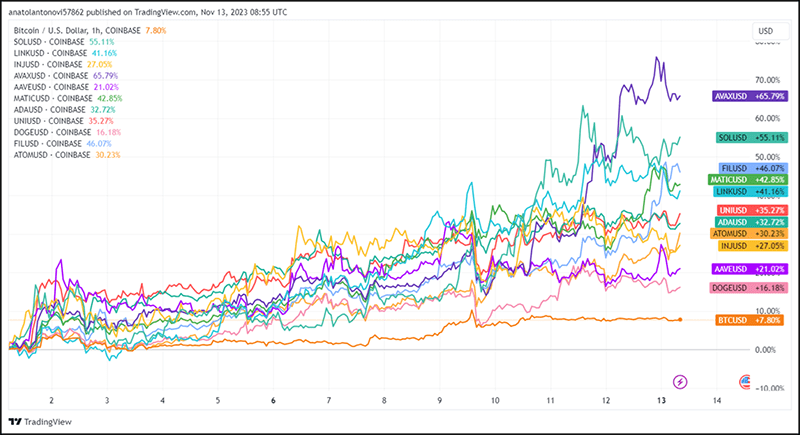The image size is (800, 435).
Task: Click the AAVEUSD +21.02% price label
Action: point(750,269)
